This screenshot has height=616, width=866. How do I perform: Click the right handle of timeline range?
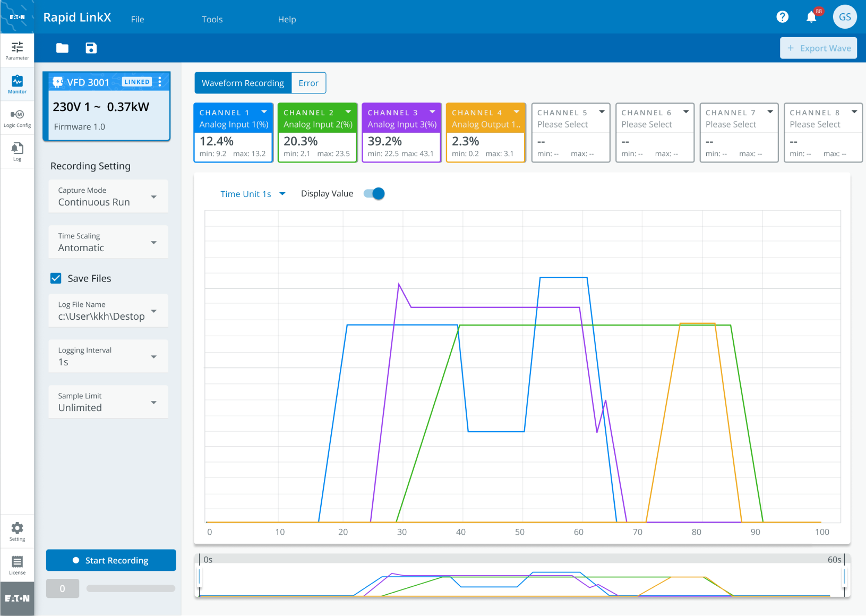pos(844,576)
